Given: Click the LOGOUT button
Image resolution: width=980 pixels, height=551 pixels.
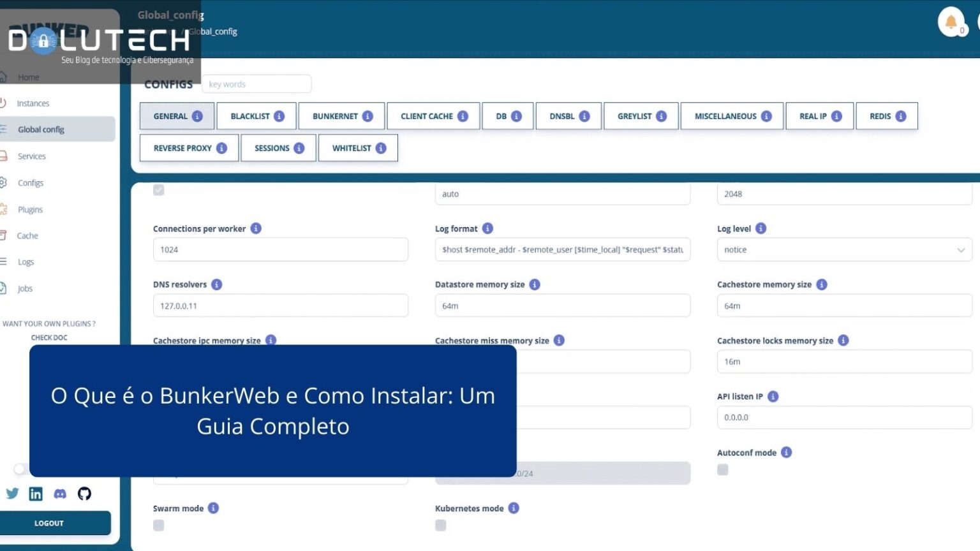Looking at the screenshot, I should (48, 522).
